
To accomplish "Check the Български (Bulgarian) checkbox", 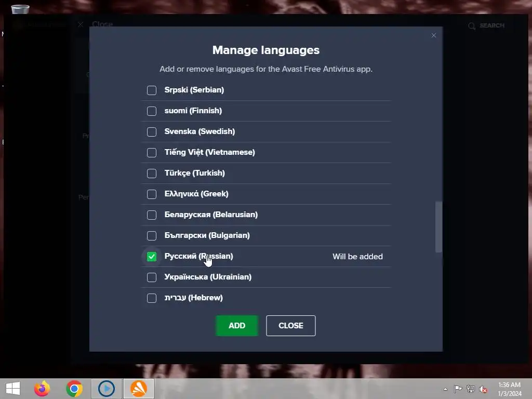I will [152, 235].
